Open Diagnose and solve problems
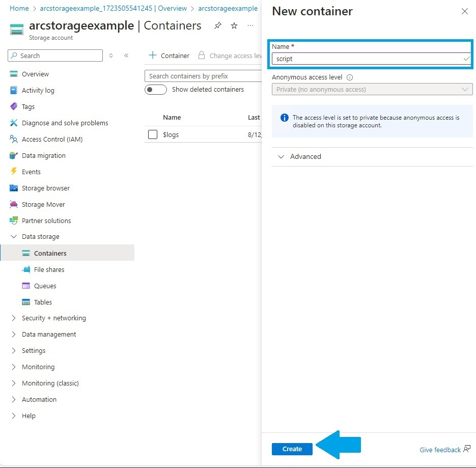This screenshot has width=476, height=468. pyautogui.click(x=65, y=123)
